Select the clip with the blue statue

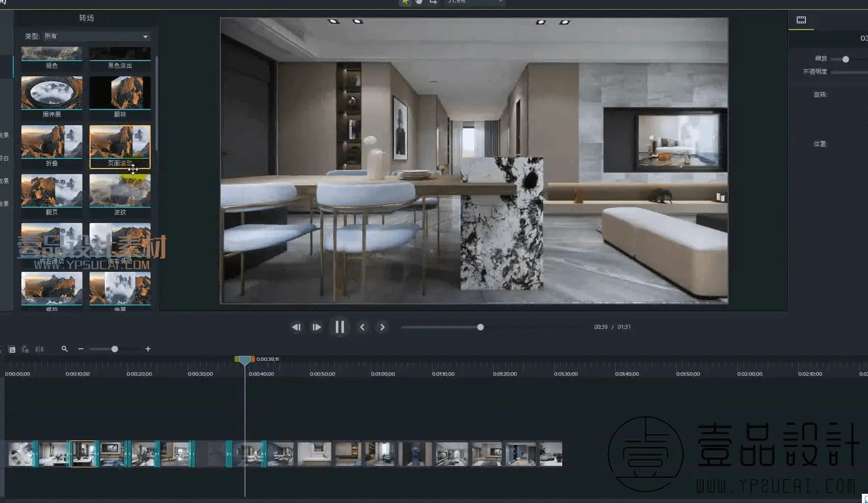(415, 454)
